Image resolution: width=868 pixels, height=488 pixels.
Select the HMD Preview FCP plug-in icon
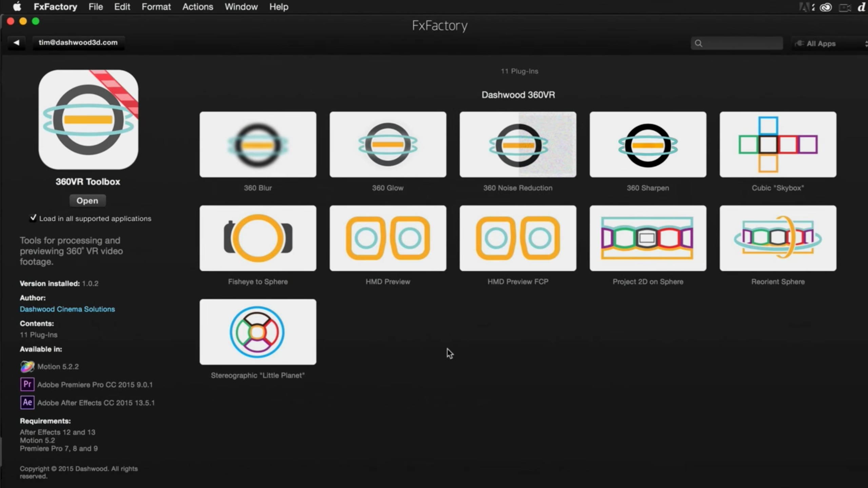coord(518,238)
